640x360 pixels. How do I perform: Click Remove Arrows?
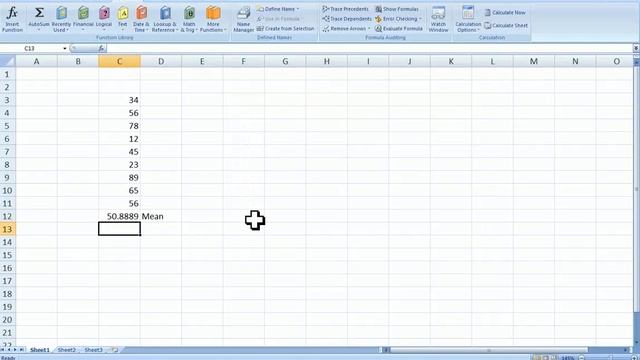pos(346,29)
